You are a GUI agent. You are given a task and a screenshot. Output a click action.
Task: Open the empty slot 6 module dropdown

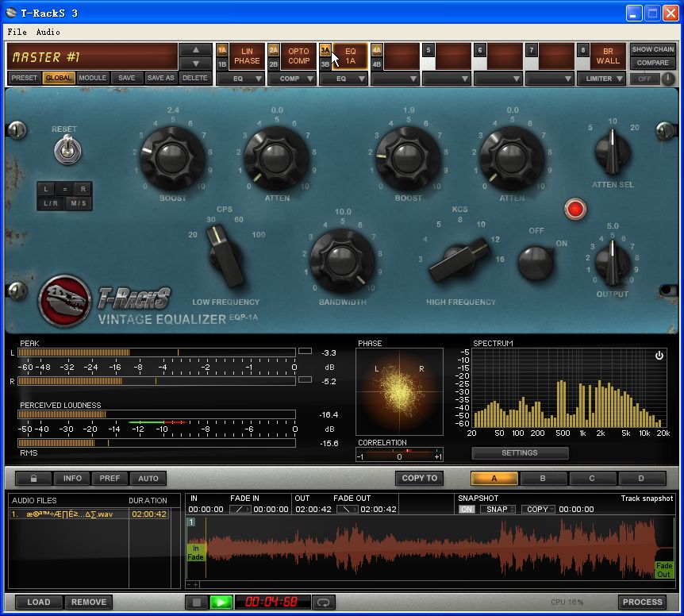tap(498, 79)
